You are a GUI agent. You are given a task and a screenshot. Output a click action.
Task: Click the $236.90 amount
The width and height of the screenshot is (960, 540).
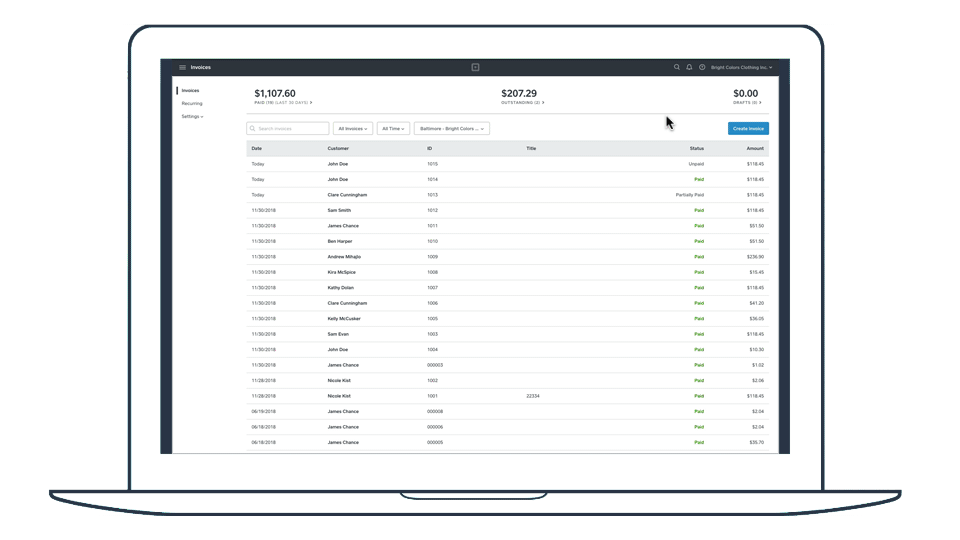point(755,257)
